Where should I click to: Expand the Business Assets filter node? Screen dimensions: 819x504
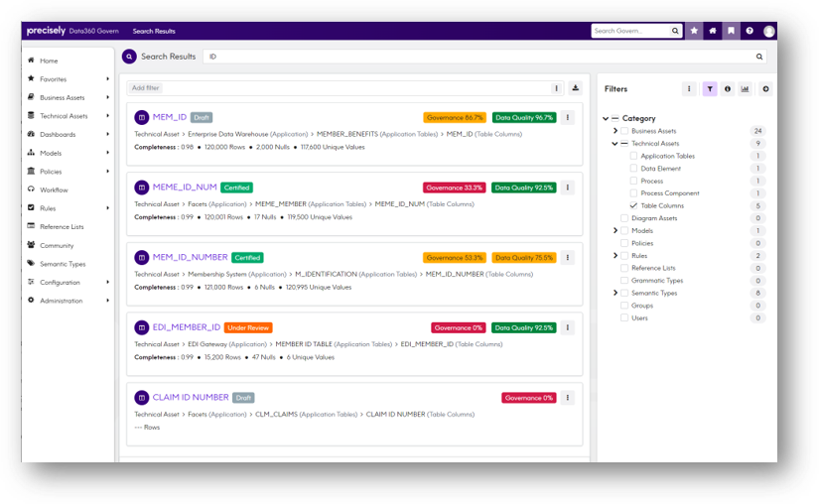point(615,131)
